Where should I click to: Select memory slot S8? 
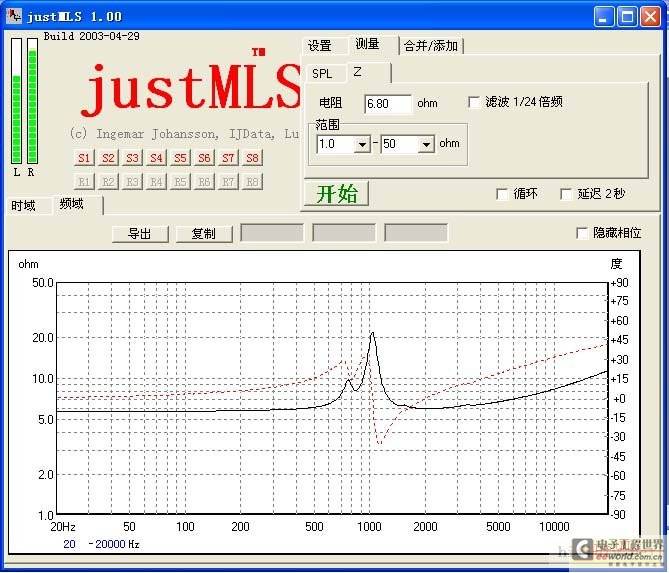pyautogui.click(x=252, y=158)
